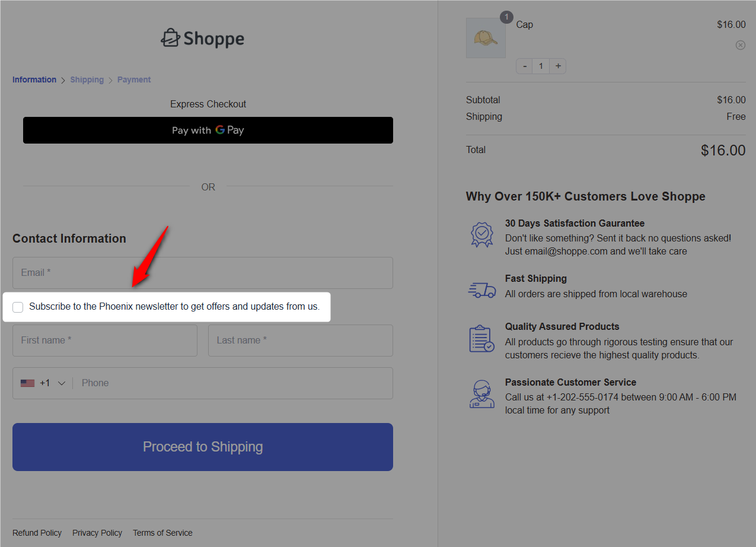Increase Cap quantity with the plus stepper
The height and width of the screenshot is (547, 756).
pos(557,66)
